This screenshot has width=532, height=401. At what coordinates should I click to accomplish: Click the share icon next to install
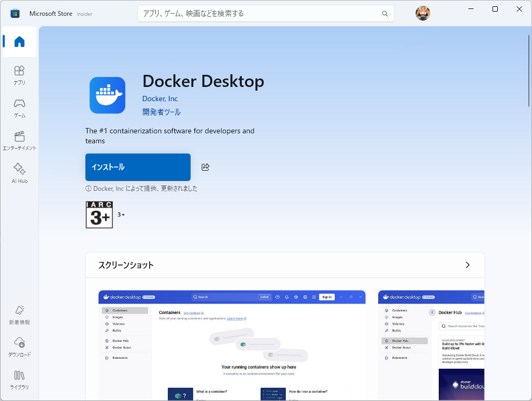205,167
